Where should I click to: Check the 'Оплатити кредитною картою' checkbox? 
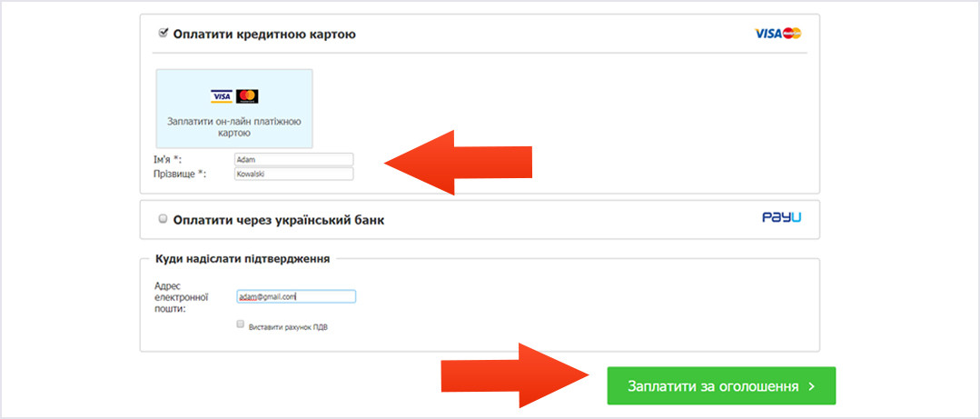coord(163,33)
